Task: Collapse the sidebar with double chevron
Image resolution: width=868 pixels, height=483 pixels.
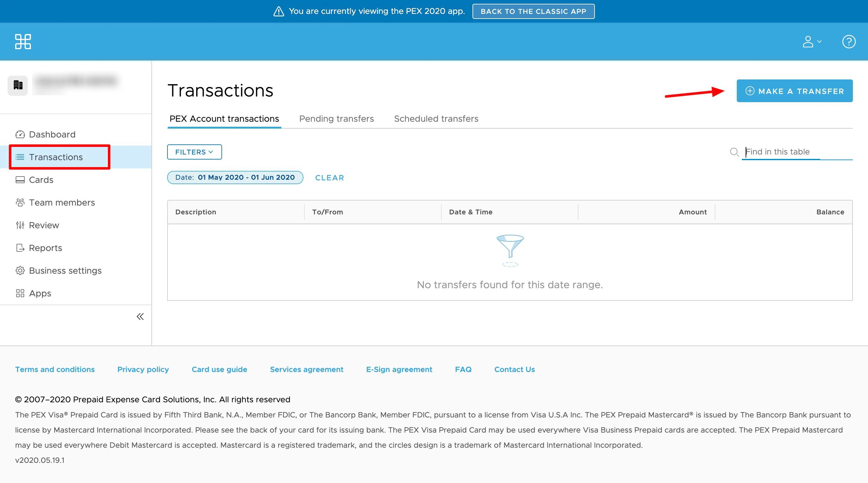Action: (140, 317)
